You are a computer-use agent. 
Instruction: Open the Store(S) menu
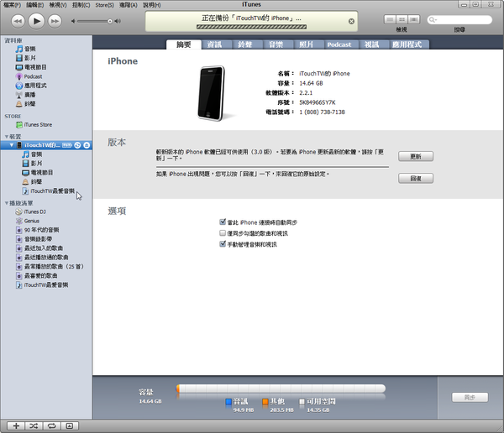[104, 5]
